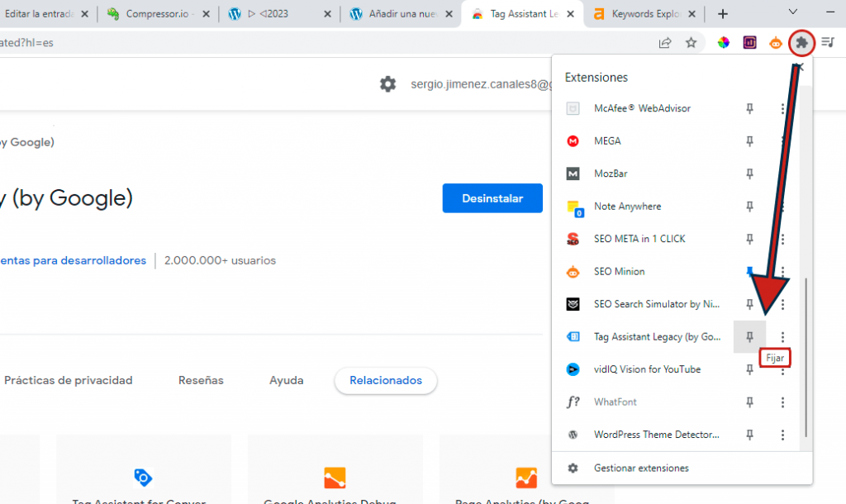Expand the tab search chevron

[x=792, y=12]
